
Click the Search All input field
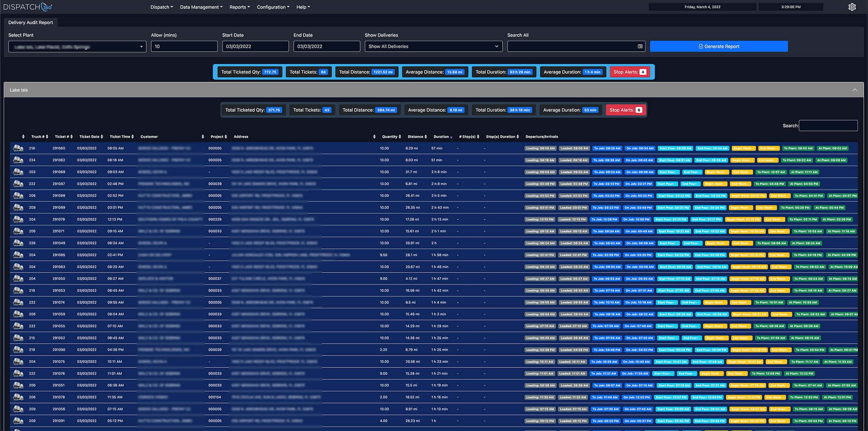576,47
